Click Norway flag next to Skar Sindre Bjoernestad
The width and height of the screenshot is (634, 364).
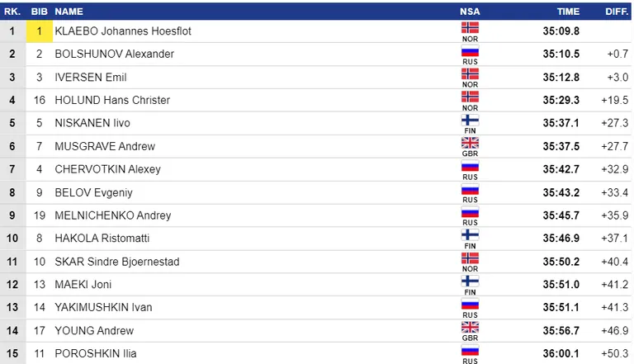coord(470,258)
